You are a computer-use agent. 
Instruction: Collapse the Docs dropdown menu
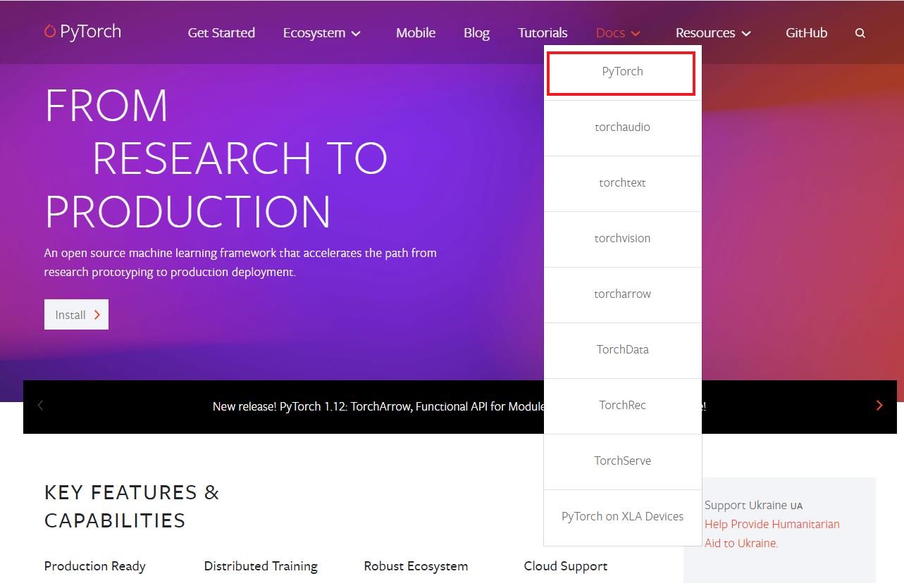click(x=618, y=33)
